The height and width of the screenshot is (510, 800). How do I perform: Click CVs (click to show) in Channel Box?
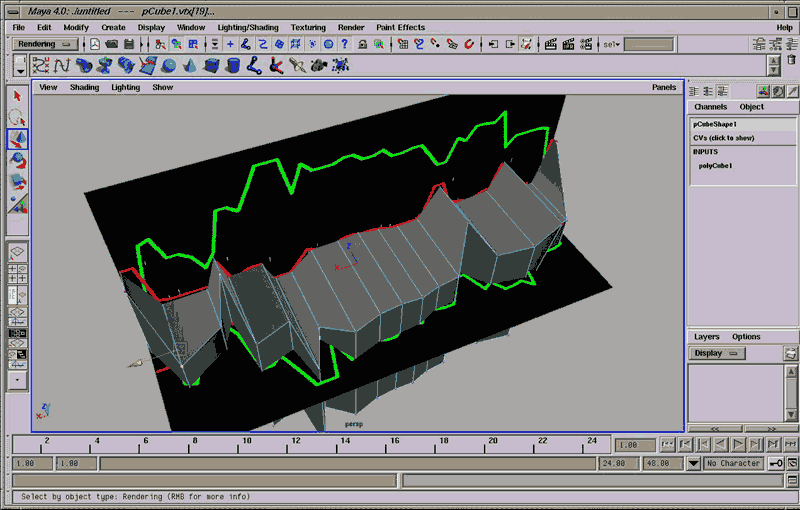point(723,138)
